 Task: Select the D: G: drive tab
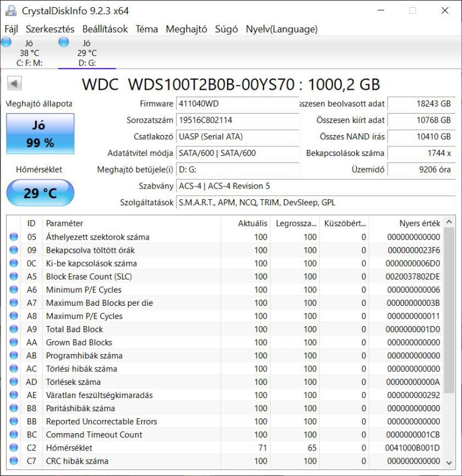(87, 52)
